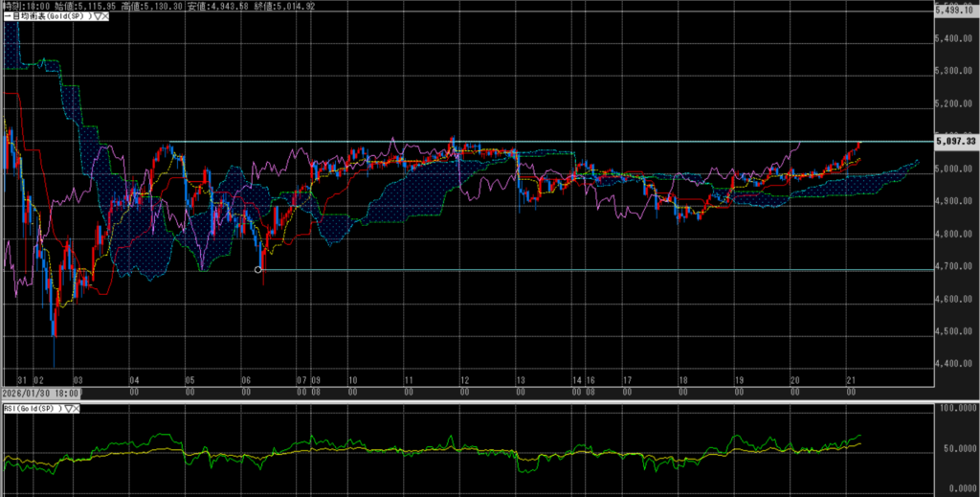Click the 100.0000 label on RSI axis

pyautogui.click(x=955, y=409)
